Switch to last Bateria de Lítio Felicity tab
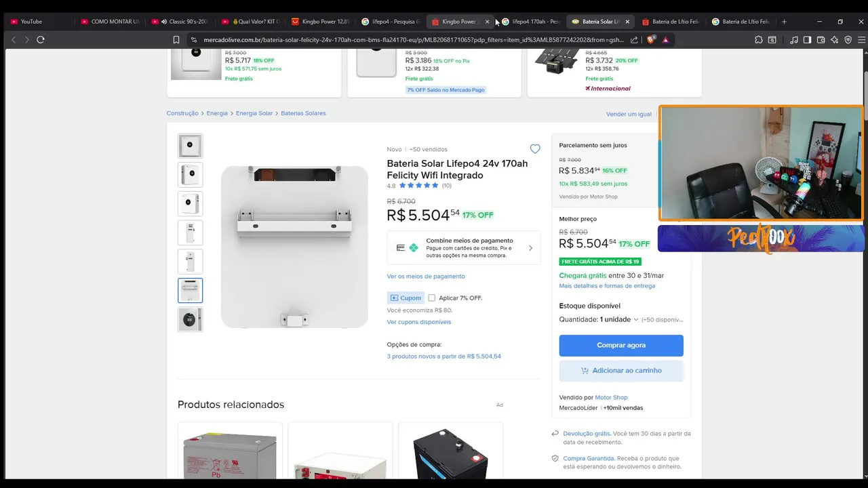Image resolution: width=868 pixels, height=488 pixels. tap(741, 22)
